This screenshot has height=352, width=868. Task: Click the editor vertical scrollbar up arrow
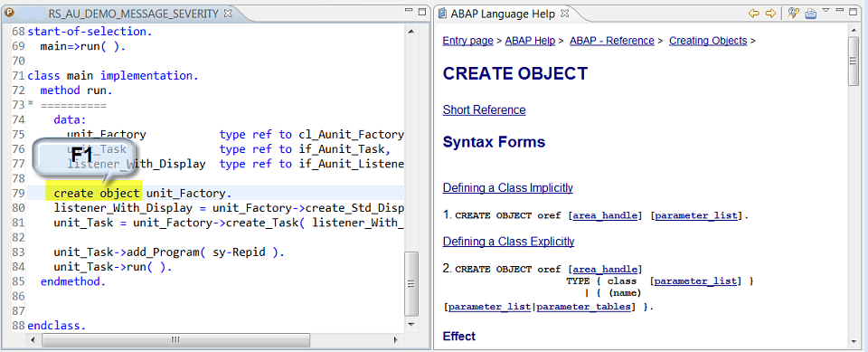tap(410, 32)
